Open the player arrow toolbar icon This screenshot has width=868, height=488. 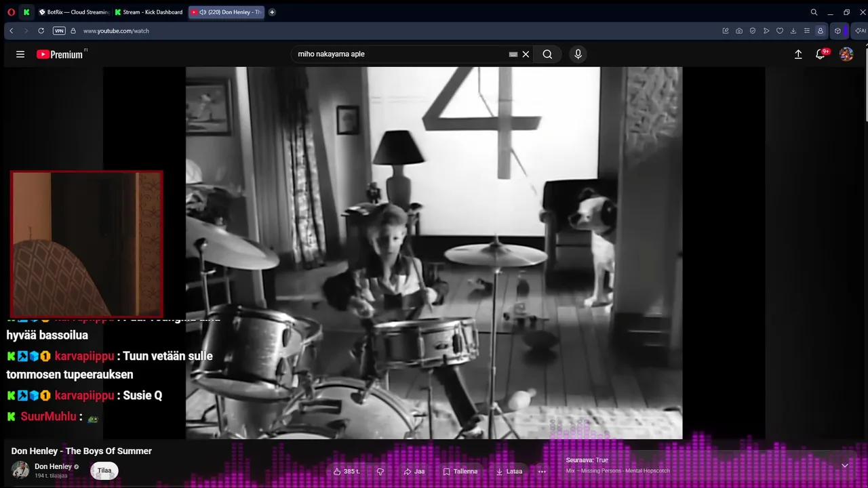[766, 30]
